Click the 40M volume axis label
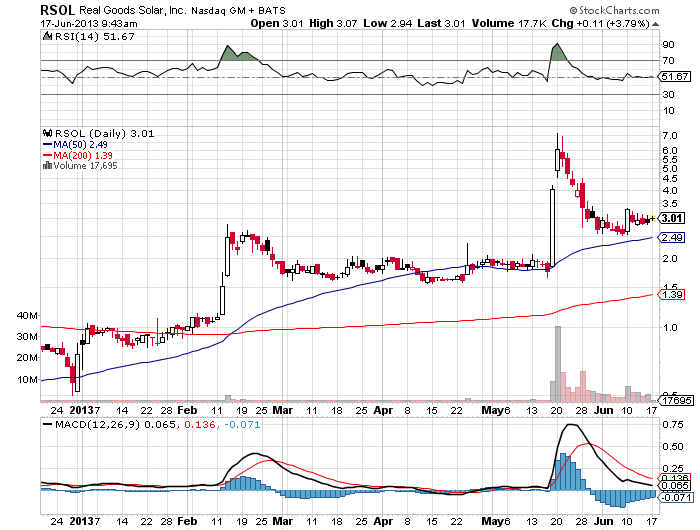This screenshot has height=530, width=700. [27, 316]
